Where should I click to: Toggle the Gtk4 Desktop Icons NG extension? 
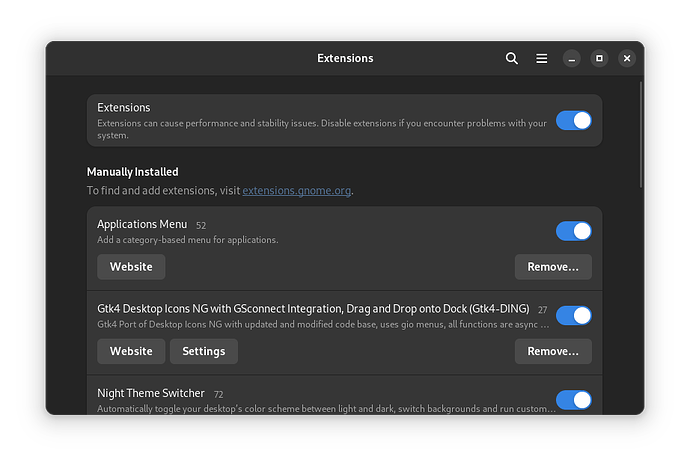[573, 316]
